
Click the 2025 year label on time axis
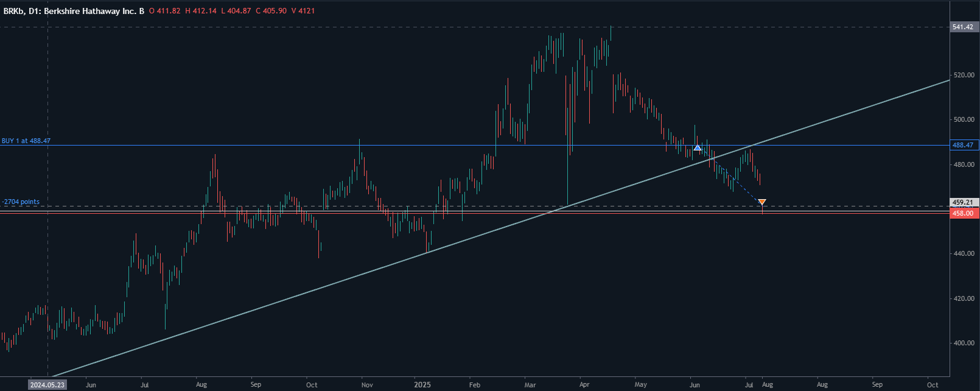point(422,385)
